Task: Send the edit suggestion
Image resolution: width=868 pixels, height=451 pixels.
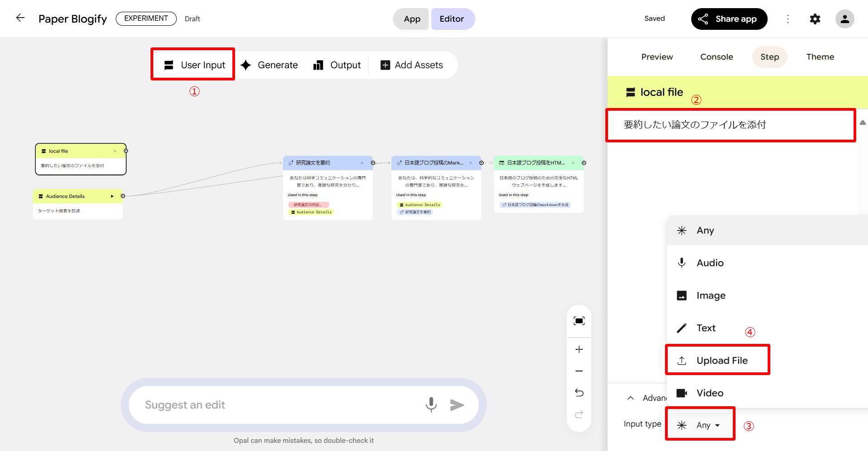Action: click(457, 405)
